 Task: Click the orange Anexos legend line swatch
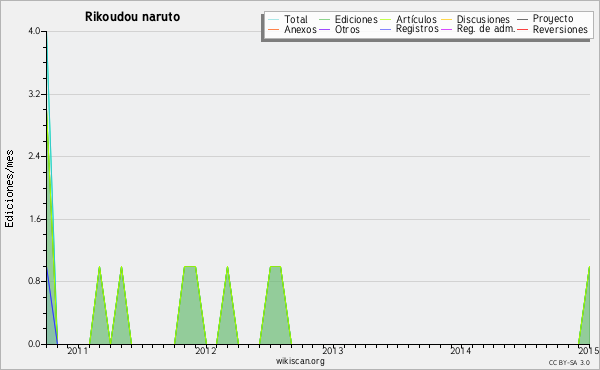(274, 29)
